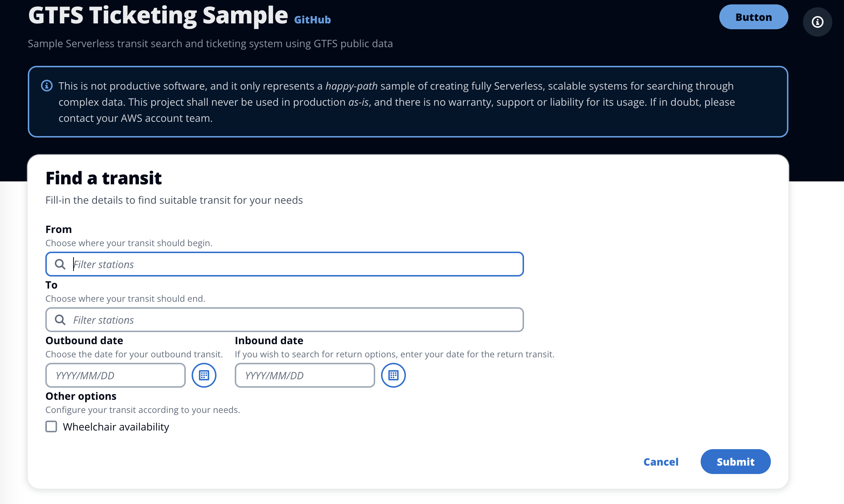844x504 pixels.
Task: Click the Inbound date YYYY/MM/DD input
Action: 305,375
